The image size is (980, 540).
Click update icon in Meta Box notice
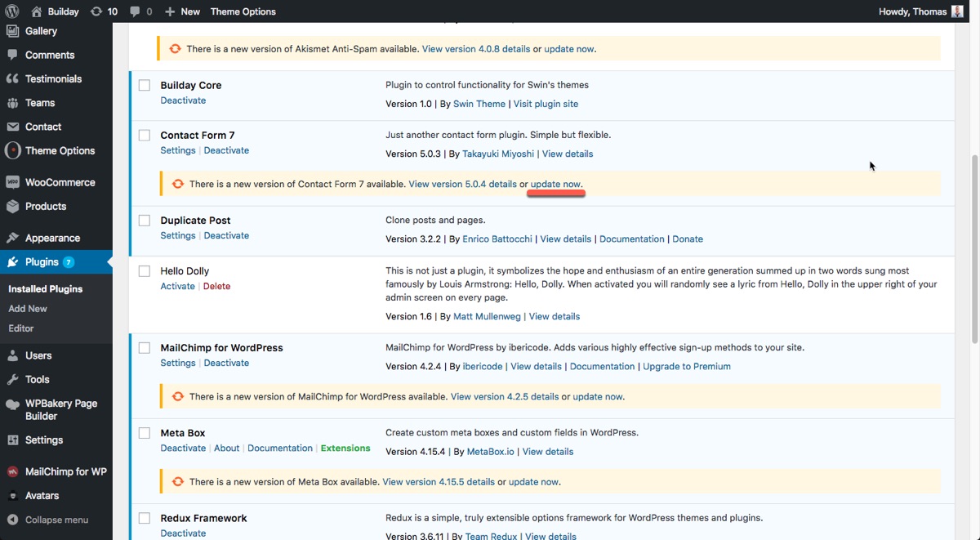point(178,482)
